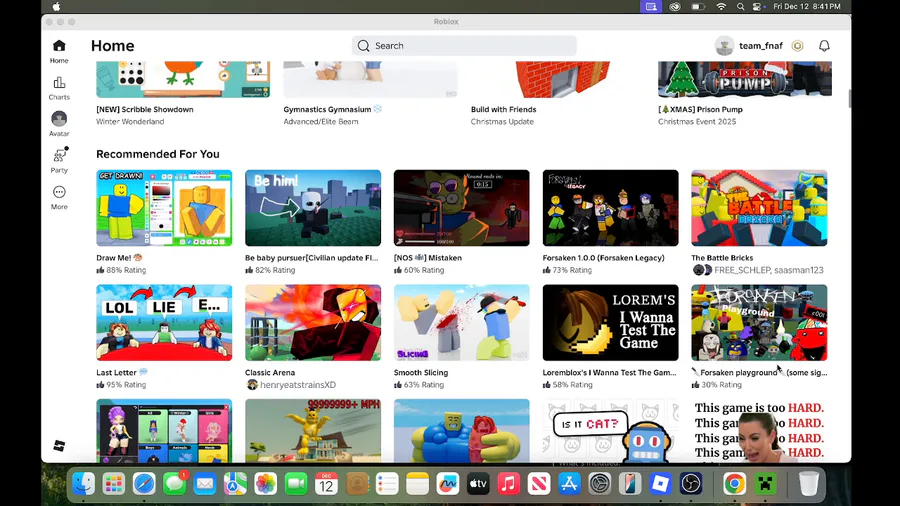Open Calendar from the Dock
Image resolution: width=900 pixels, height=506 pixels.
[327, 484]
